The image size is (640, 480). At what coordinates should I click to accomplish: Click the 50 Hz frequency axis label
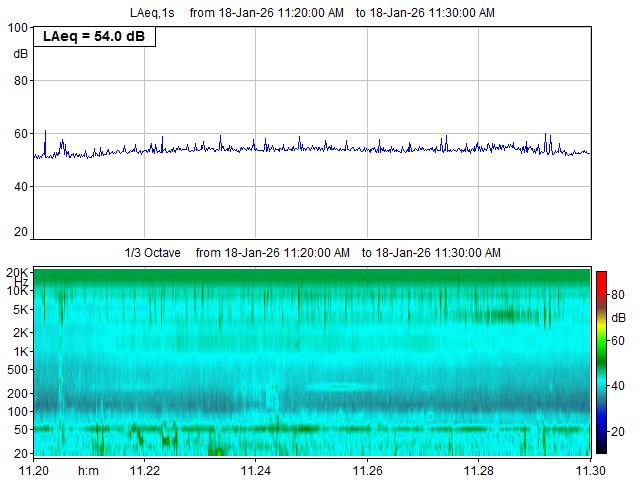pos(20,429)
